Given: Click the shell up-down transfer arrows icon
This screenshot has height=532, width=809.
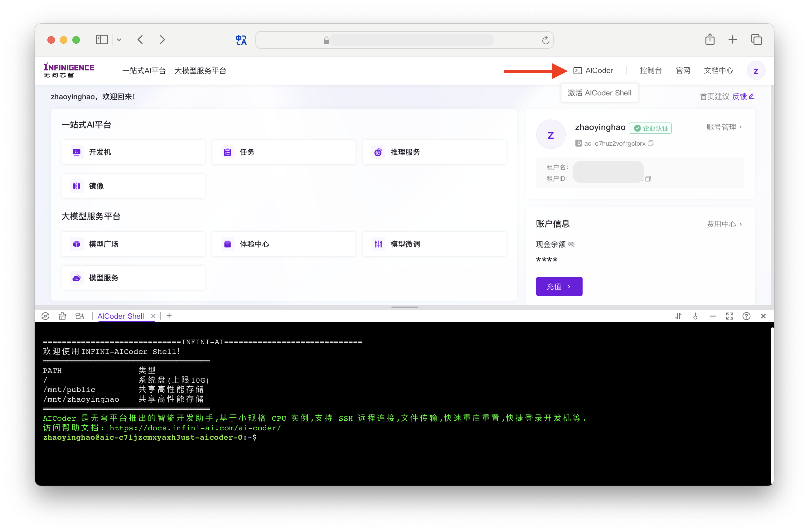Looking at the screenshot, I should point(678,316).
